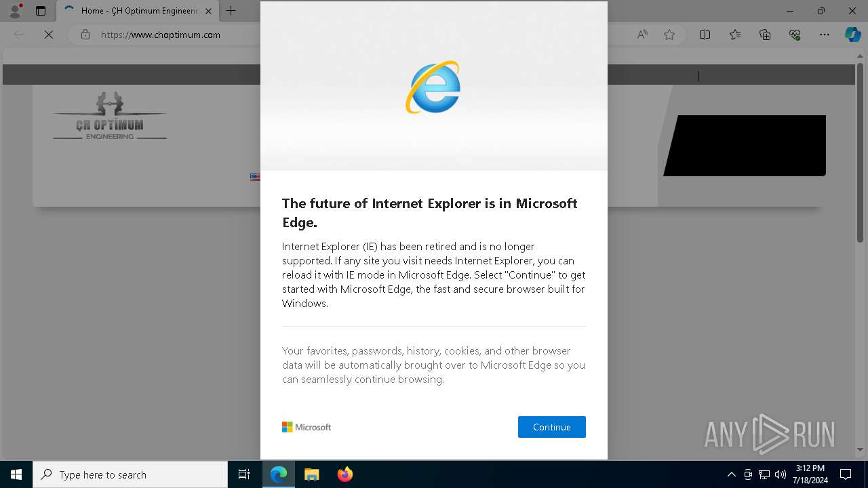Open the Copilot sidebar
The image size is (868, 488).
852,35
